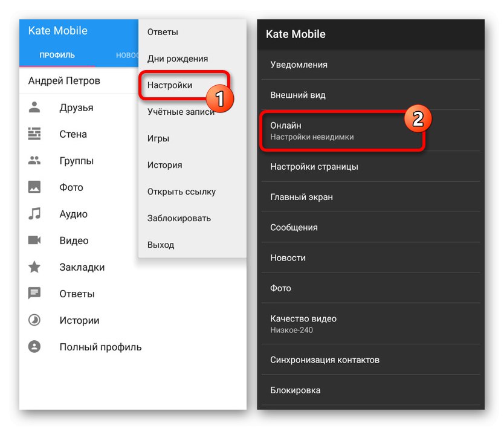This screenshot has height=429, width=504.
Task: Open Настройки in the overflow menu
Action: 170,85
